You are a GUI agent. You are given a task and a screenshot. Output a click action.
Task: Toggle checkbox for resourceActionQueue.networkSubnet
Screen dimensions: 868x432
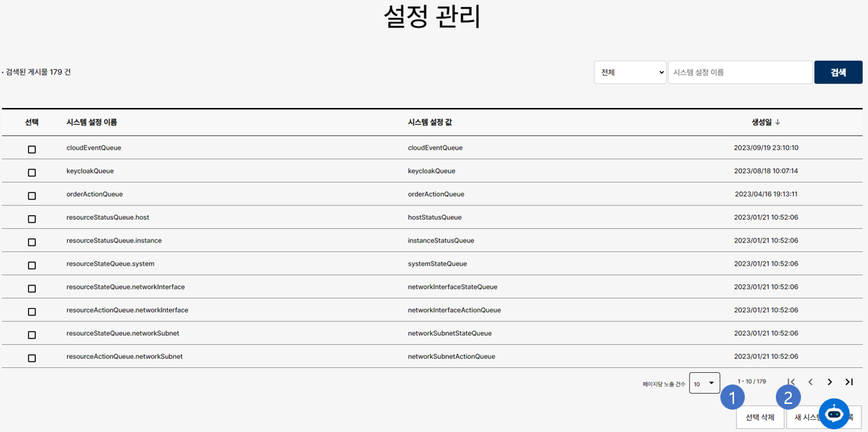[x=32, y=358]
